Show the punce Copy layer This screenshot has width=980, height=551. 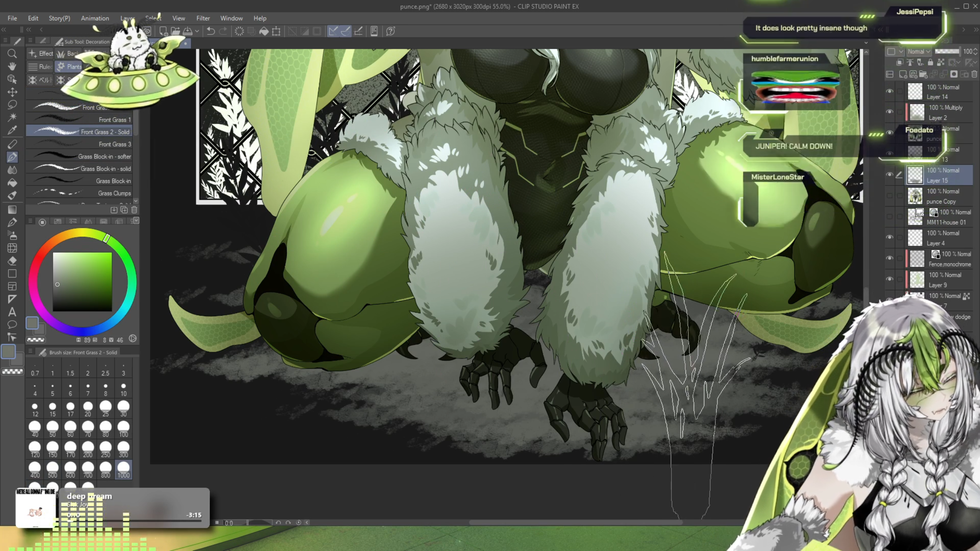[x=889, y=196]
